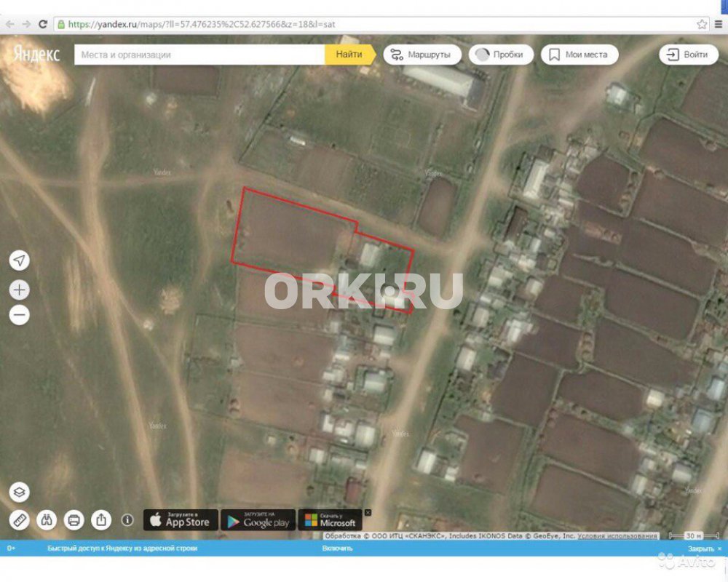Close the app download banner

(x=368, y=512)
